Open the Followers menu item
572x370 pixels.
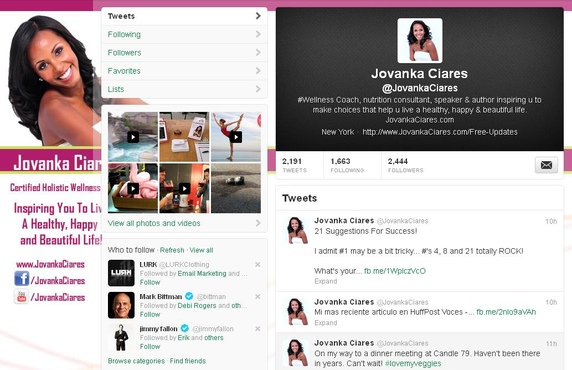[x=184, y=53]
